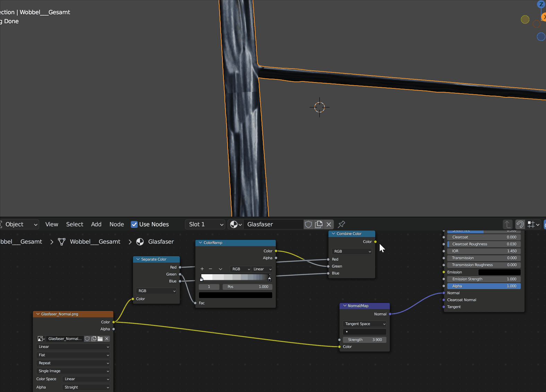Duplicate the image with new-image copy icon
Screen dimensions: 546x392
tap(94, 339)
